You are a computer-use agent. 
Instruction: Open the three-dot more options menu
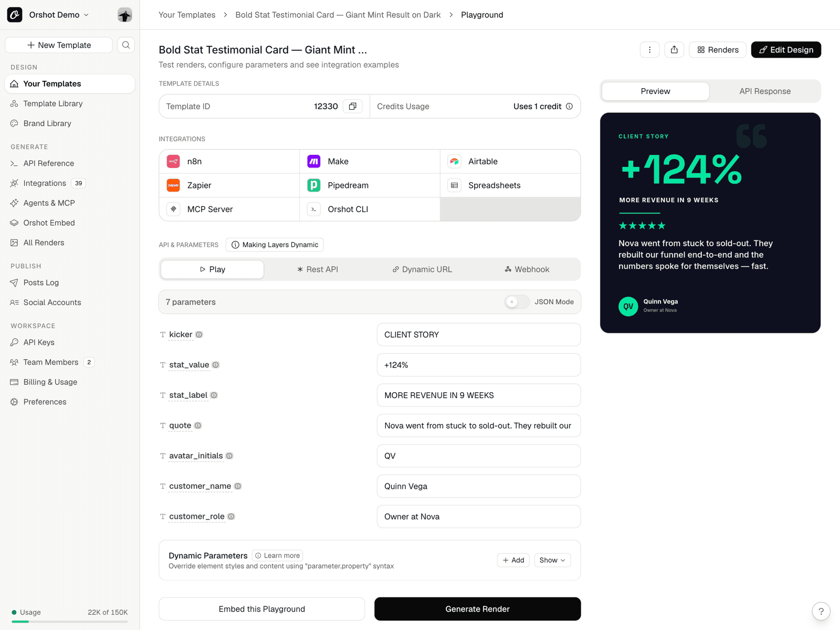649,50
